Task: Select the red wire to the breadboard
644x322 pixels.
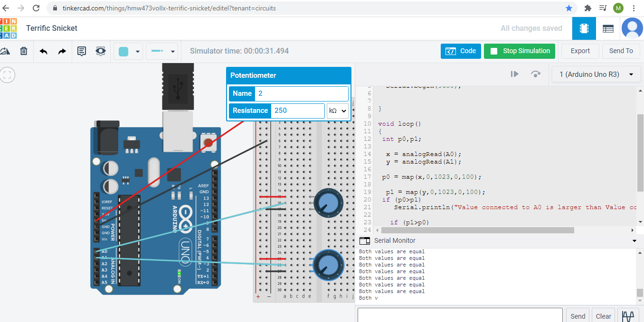Action: pos(171,172)
